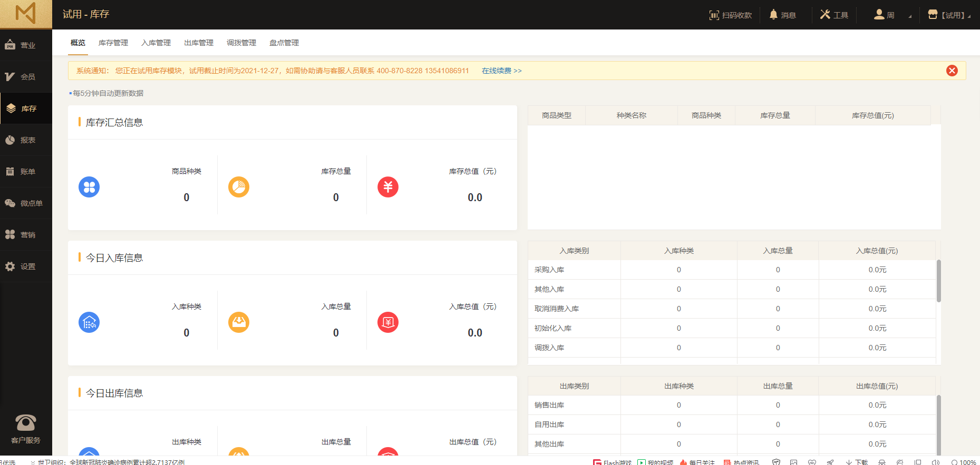The image size is (980, 465).
Task: Click the 热点资讯 status bar link
Action: tap(741, 462)
